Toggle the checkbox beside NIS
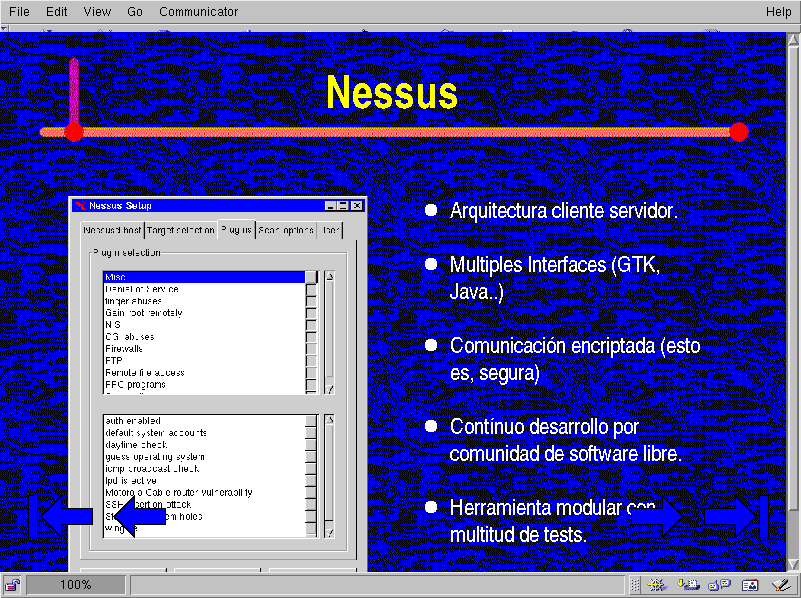Screen dimensions: 801x598 (x=311, y=325)
